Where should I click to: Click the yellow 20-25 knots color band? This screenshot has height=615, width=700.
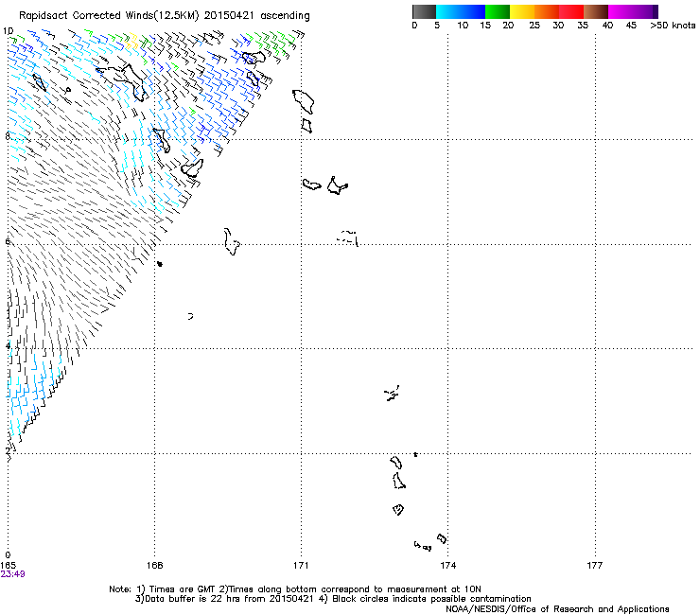(522, 11)
